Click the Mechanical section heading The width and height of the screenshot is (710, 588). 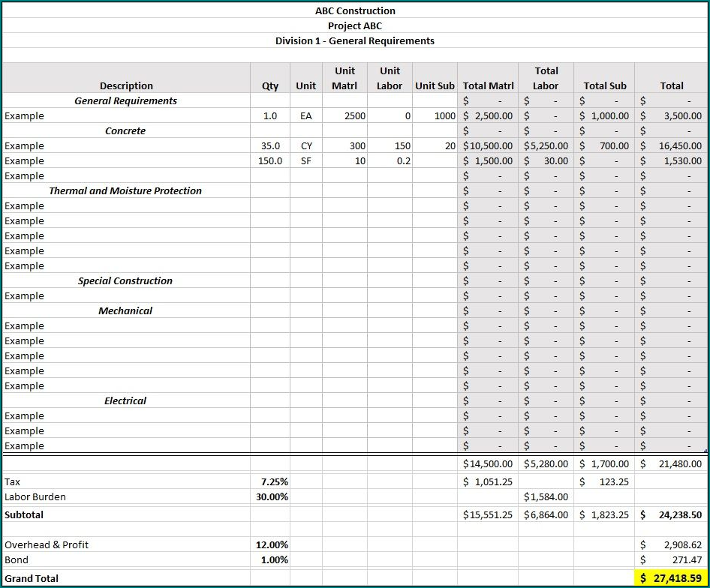pos(125,310)
